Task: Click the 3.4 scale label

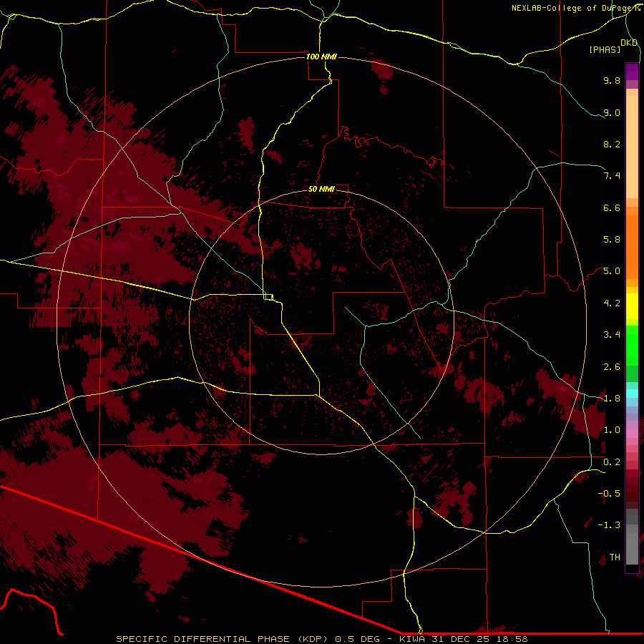Action: [612, 335]
